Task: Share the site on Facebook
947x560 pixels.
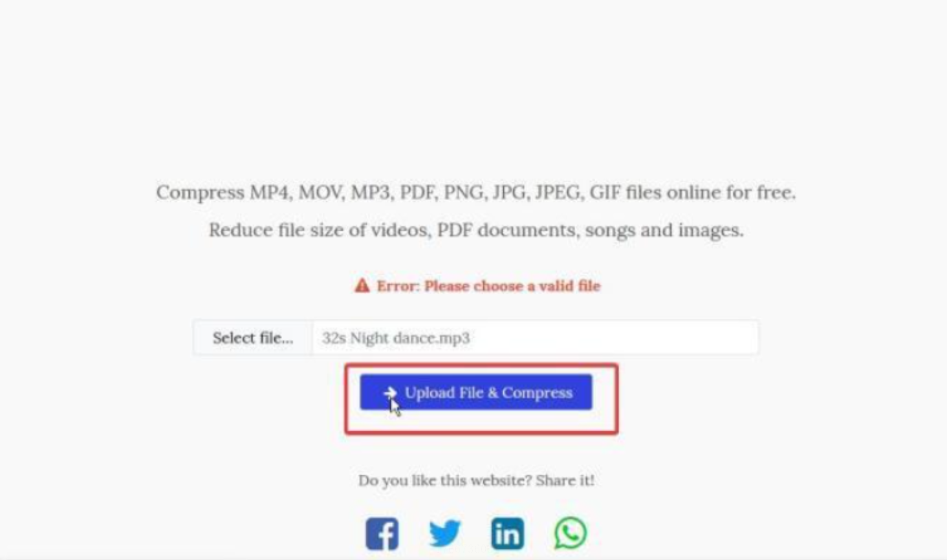Action: pyautogui.click(x=382, y=533)
